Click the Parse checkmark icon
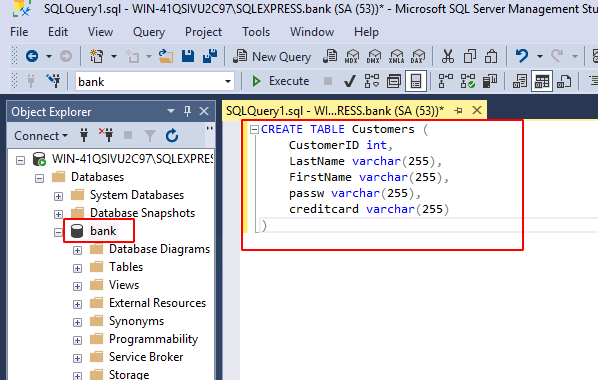 point(349,81)
